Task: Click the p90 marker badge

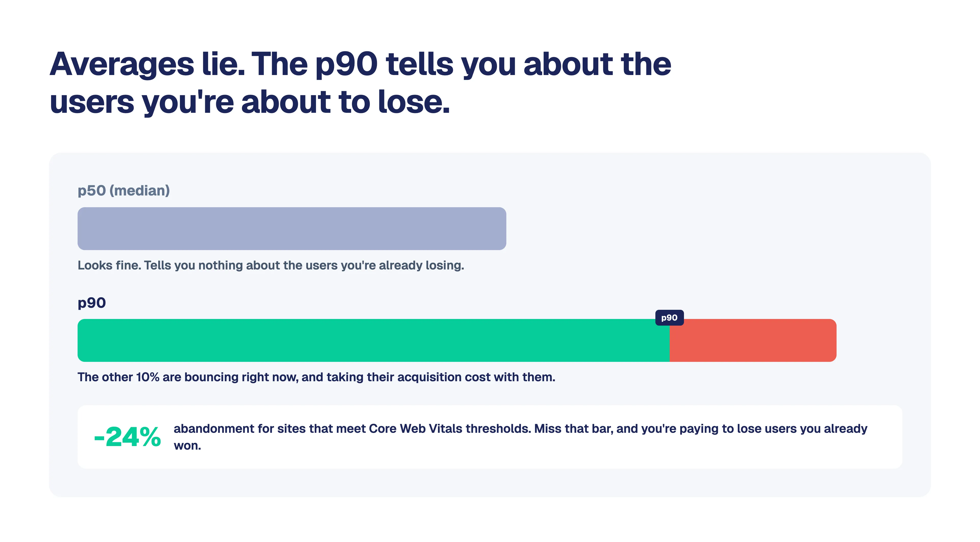Action: (x=669, y=318)
